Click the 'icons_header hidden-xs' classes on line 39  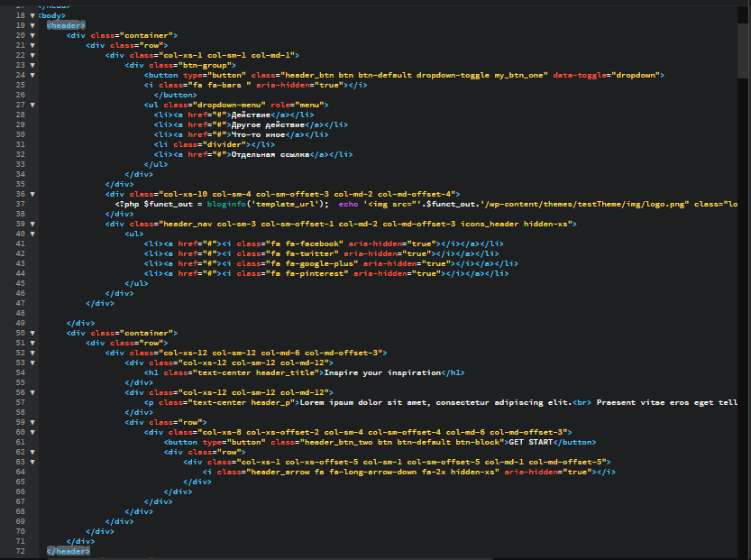pos(514,224)
